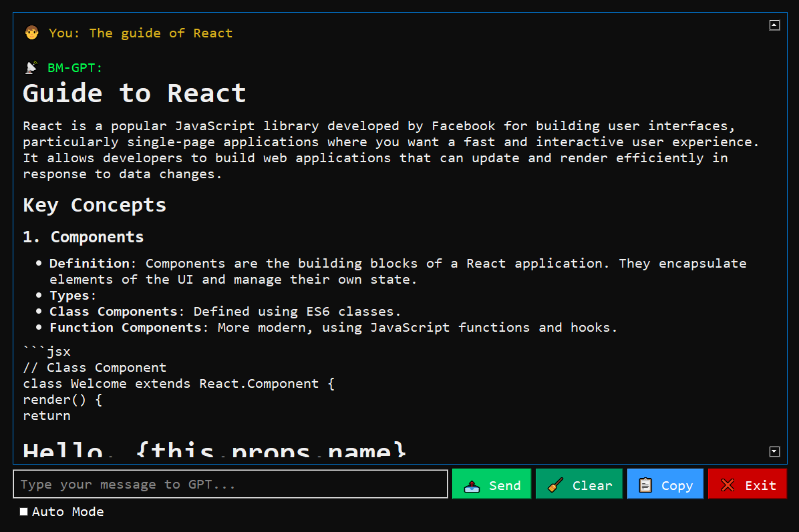
Task: Click the "Key Concepts" heading
Action: coord(95,205)
